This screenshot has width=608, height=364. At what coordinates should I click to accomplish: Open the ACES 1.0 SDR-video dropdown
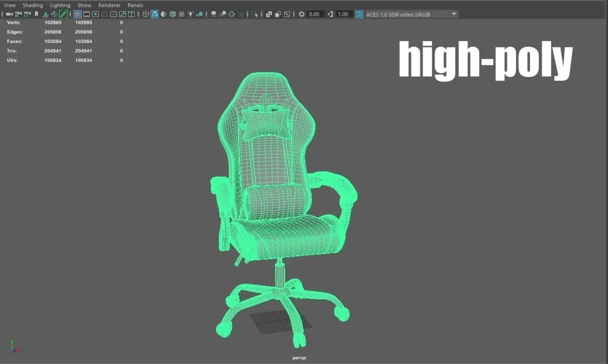[x=412, y=14]
